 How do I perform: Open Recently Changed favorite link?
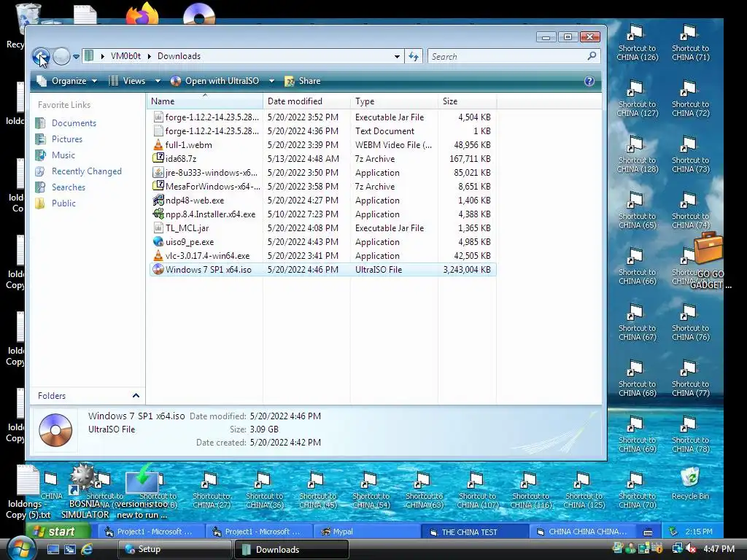point(86,171)
